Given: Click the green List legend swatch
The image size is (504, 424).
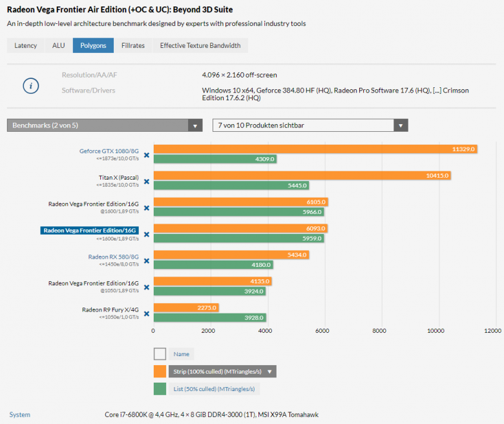Looking at the screenshot, I should point(160,388).
